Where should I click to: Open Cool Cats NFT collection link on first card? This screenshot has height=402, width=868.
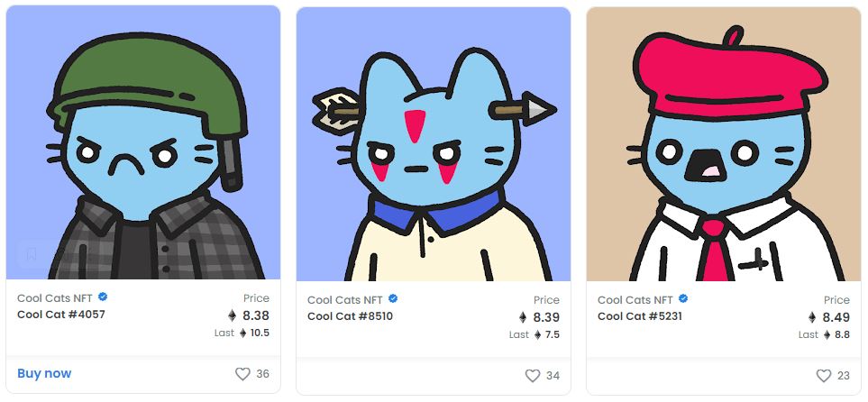tap(55, 298)
